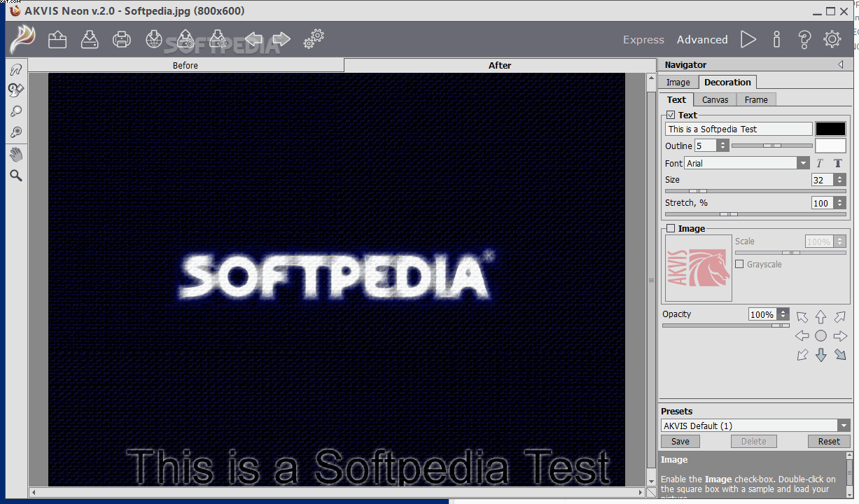Click the AKVIS Neon flame logo
The image size is (859, 504).
coord(22,38)
